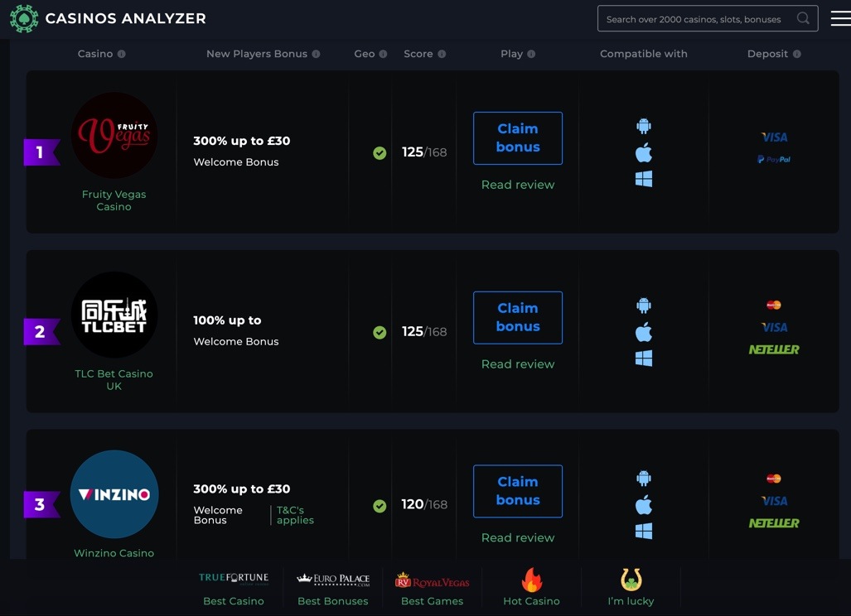Open Fruity Vegas Casino name link

[114, 200]
